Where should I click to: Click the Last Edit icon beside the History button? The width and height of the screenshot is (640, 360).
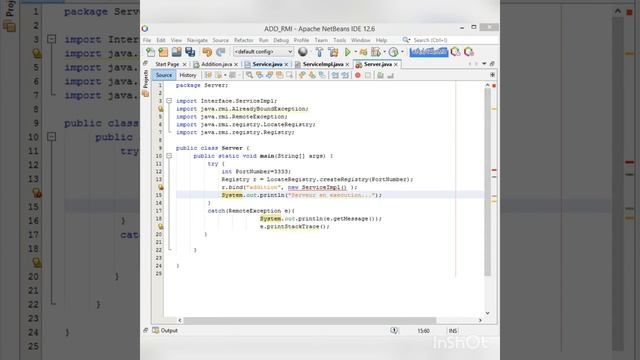click(x=208, y=75)
